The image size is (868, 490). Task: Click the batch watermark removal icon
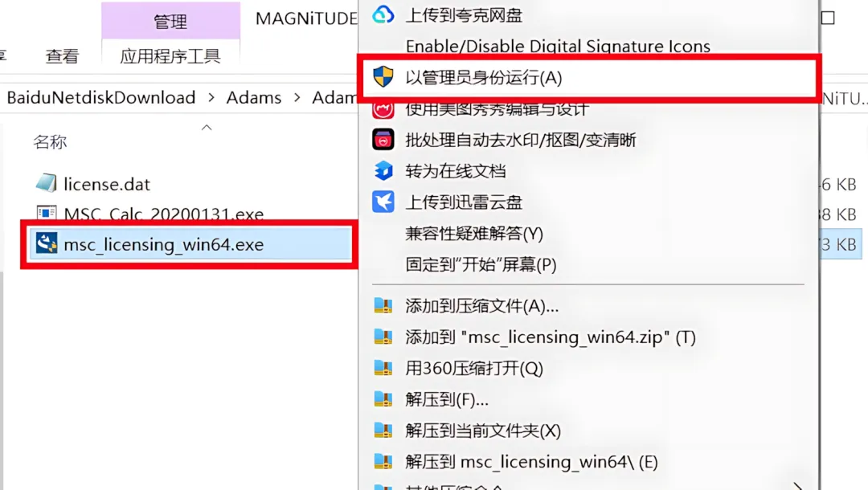[x=383, y=139]
